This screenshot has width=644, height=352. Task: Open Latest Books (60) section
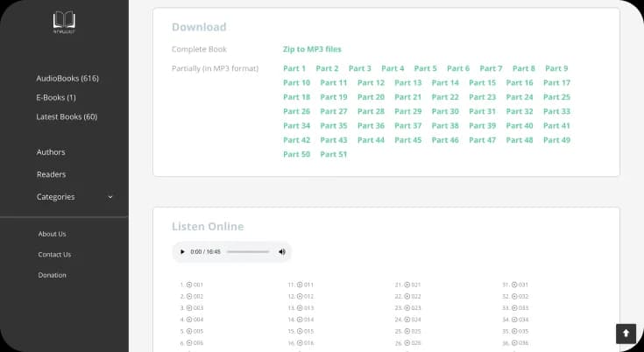pos(67,116)
